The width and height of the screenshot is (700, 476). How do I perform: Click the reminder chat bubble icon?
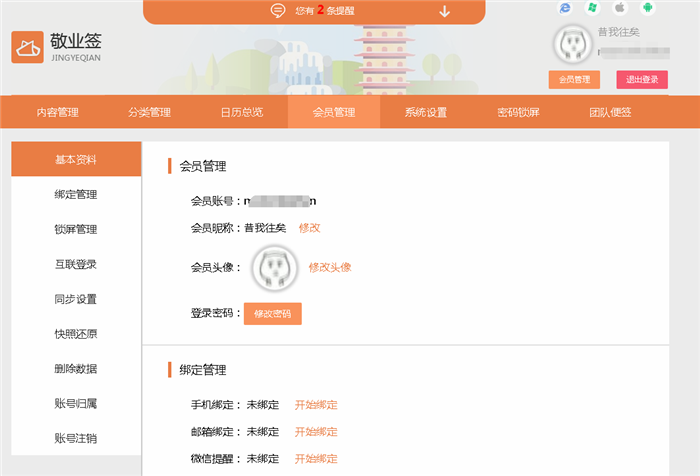click(x=278, y=10)
